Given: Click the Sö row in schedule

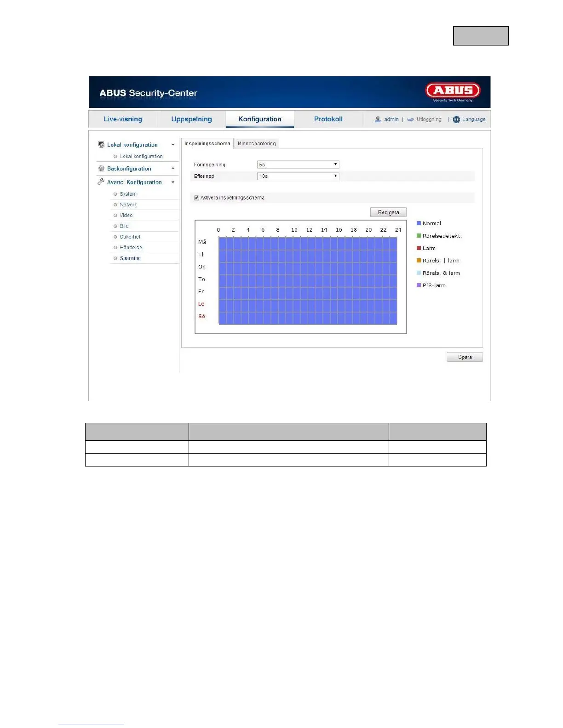Looking at the screenshot, I should 307,318.
